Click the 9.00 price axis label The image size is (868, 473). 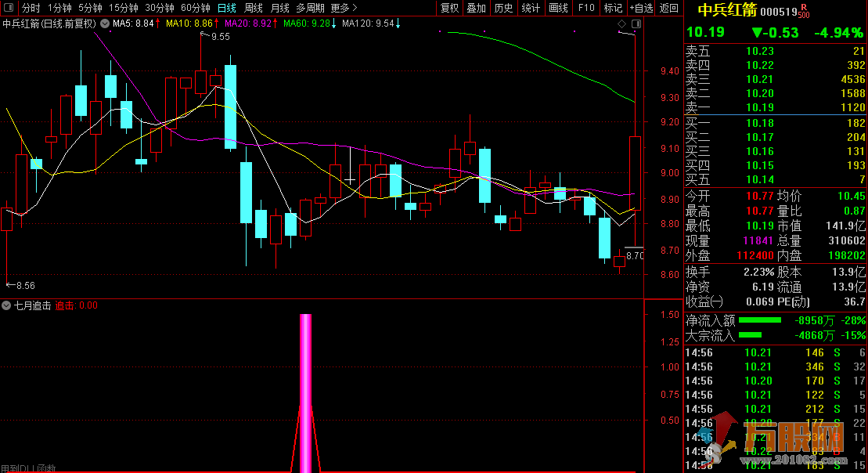[670, 173]
